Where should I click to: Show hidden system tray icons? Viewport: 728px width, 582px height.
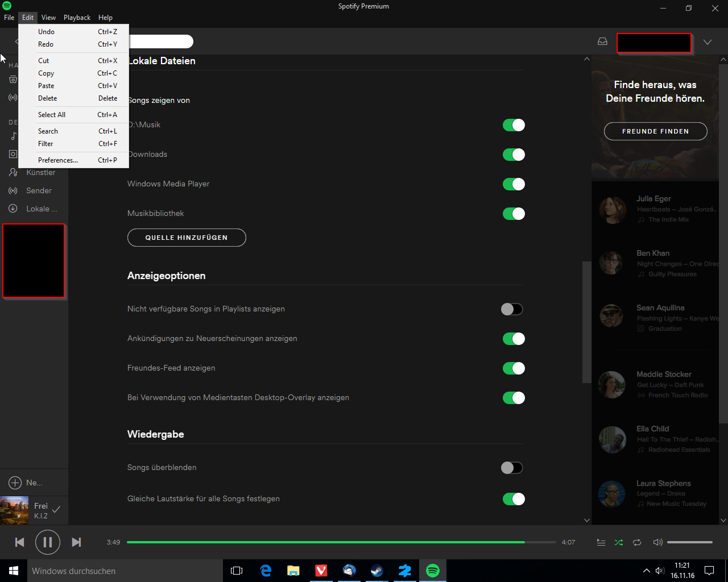pos(646,571)
